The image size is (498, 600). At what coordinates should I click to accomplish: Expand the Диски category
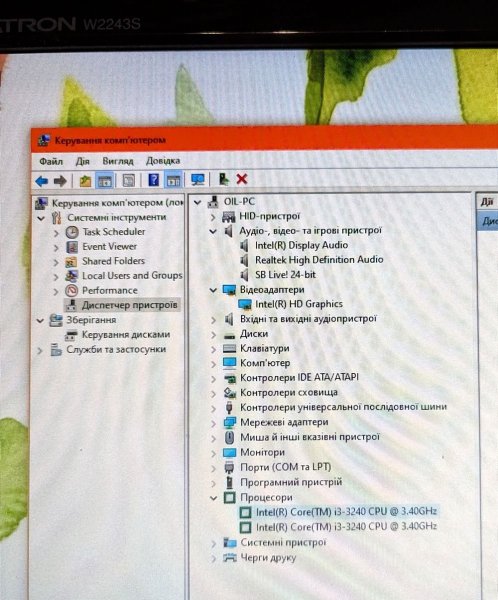(214, 335)
